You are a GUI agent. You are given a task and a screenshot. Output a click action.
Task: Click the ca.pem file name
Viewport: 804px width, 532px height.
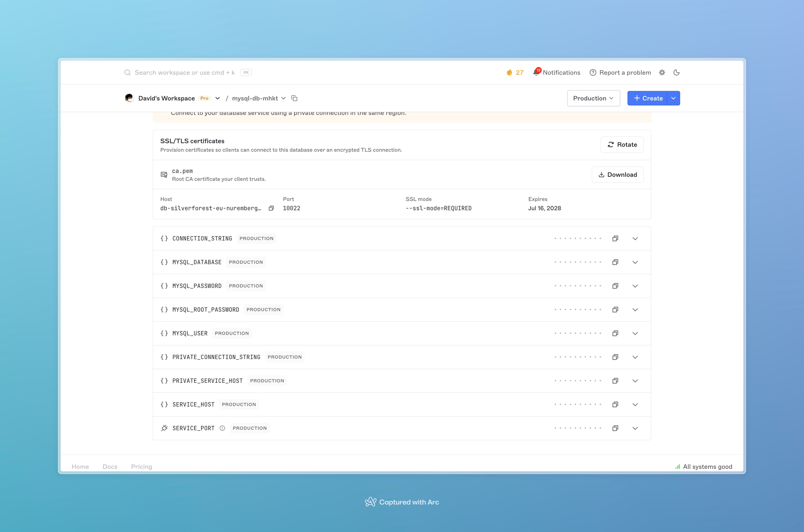tap(182, 171)
